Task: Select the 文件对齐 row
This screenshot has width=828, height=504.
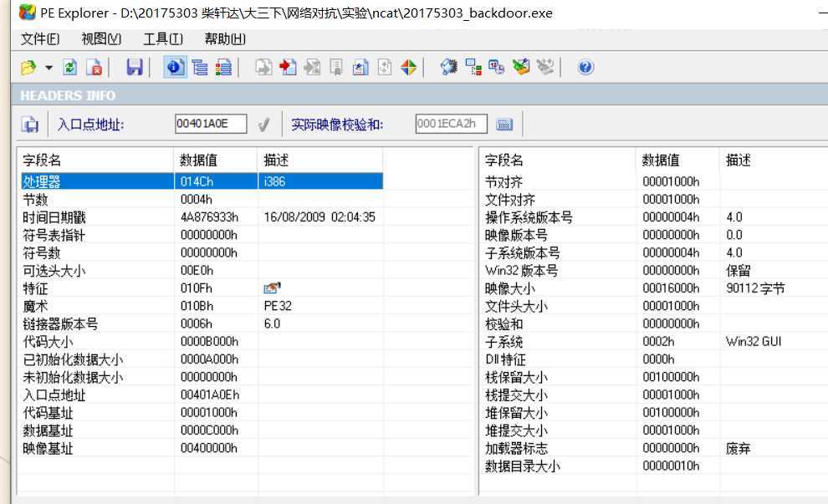Action: (x=655, y=200)
